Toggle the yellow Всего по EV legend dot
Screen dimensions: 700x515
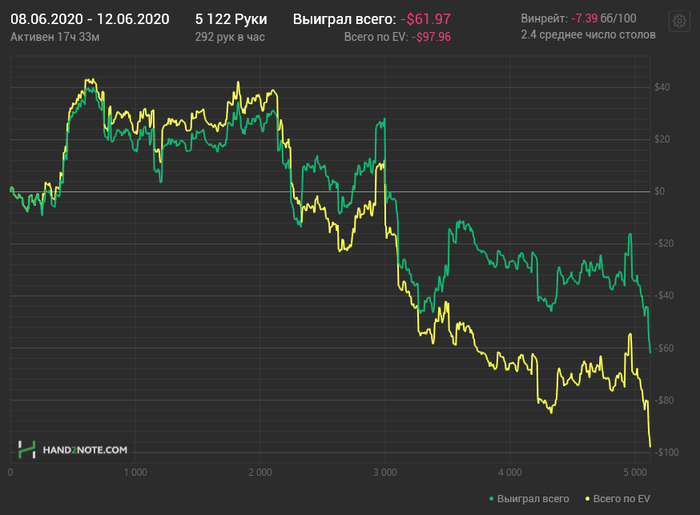click(588, 498)
